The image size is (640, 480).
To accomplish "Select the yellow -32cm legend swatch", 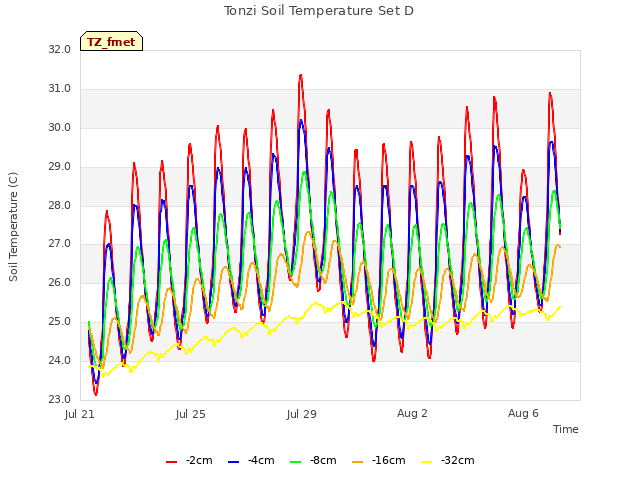I will click(427, 462).
